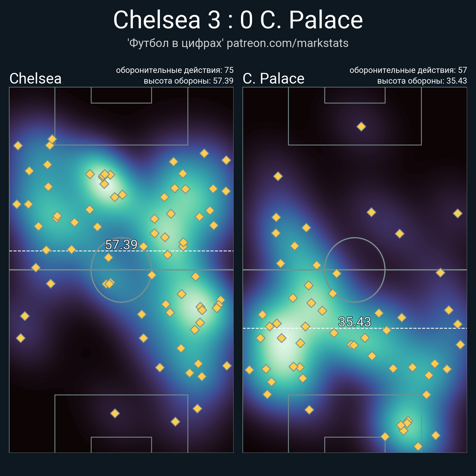476x476 pixels.
Task: Click Palace's 'высота обороны: 35.43' text
Action: click(422, 81)
